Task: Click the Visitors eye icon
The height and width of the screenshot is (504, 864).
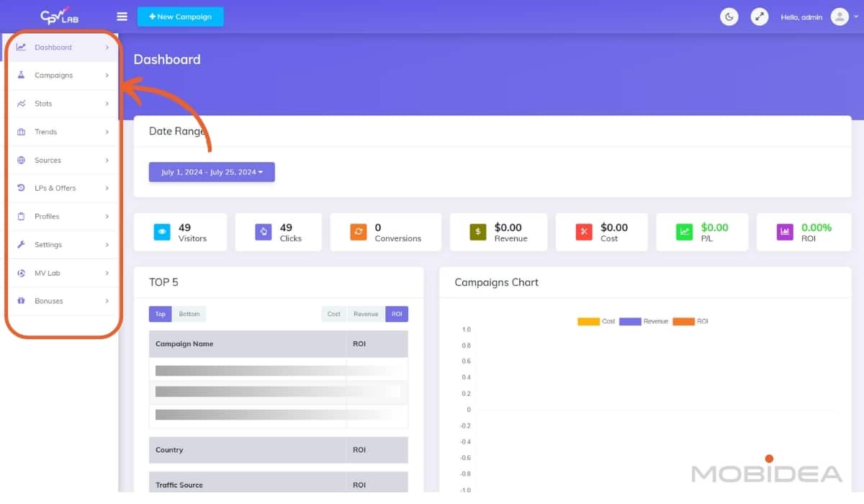Action: tap(162, 232)
